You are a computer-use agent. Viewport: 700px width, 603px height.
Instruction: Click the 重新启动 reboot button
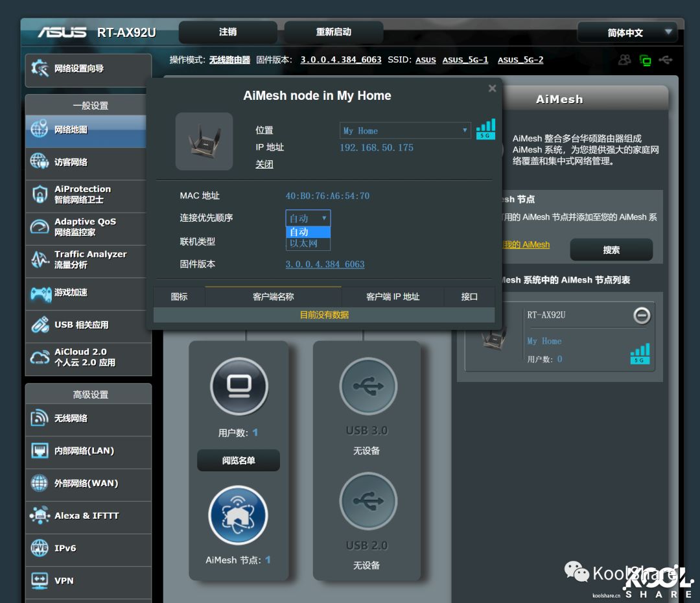coord(334,32)
